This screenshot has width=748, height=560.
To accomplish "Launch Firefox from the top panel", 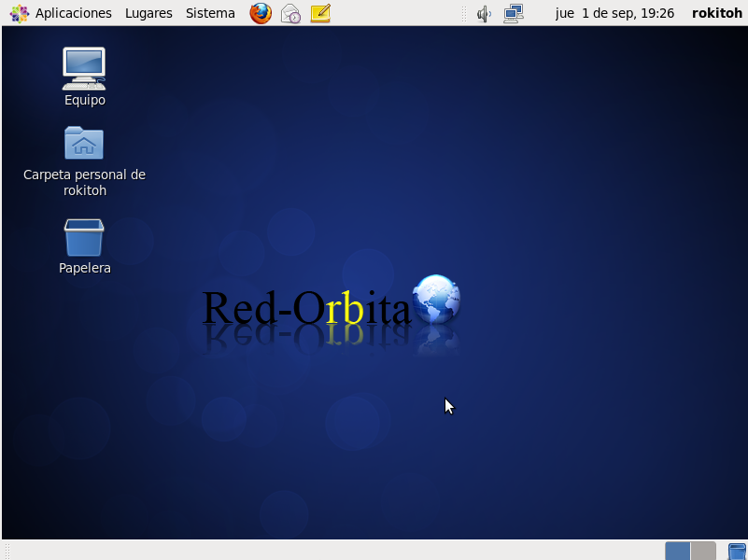I will click(x=261, y=13).
